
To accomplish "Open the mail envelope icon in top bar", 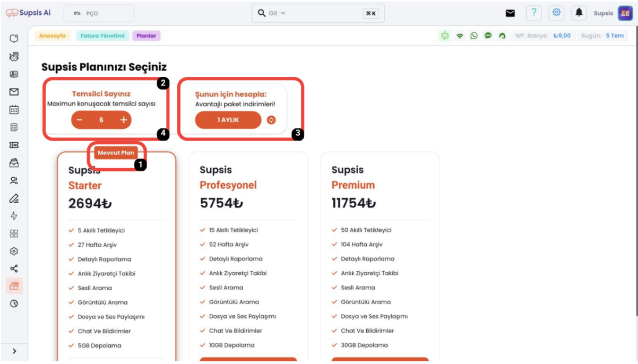I will coord(510,13).
